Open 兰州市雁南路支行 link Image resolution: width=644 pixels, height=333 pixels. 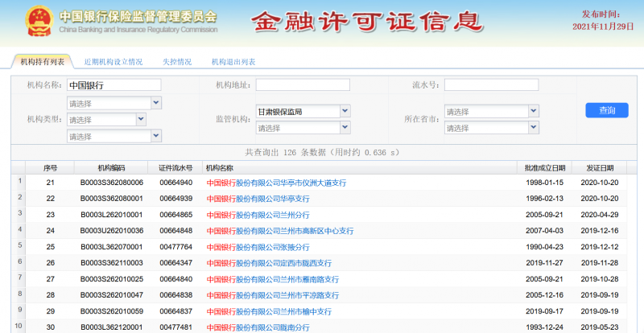click(273, 279)
